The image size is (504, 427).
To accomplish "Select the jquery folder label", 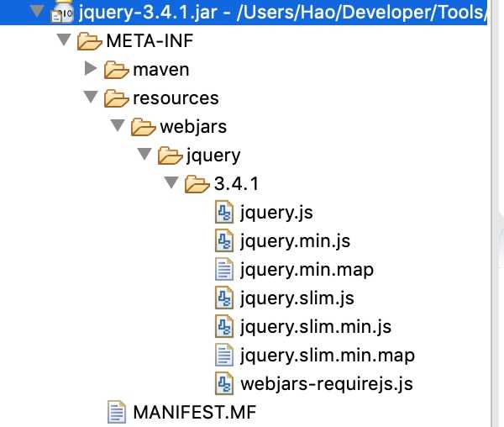I will (x=213, y=156).
